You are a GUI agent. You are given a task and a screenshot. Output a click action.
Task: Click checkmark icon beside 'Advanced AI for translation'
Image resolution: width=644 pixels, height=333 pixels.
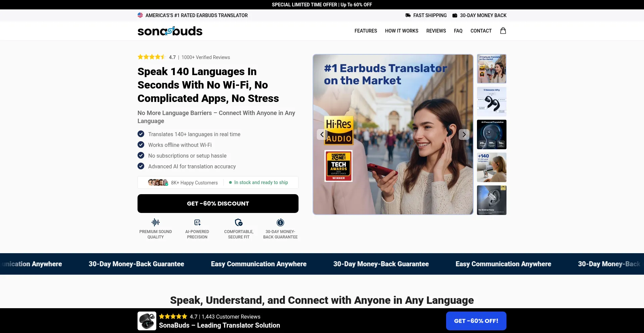point(141,166)
